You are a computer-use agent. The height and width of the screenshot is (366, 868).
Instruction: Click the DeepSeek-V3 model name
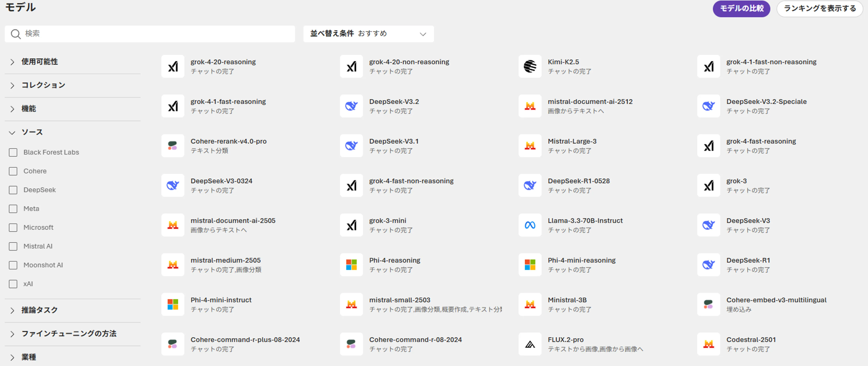pyautogui.click(x=748, y=221)
